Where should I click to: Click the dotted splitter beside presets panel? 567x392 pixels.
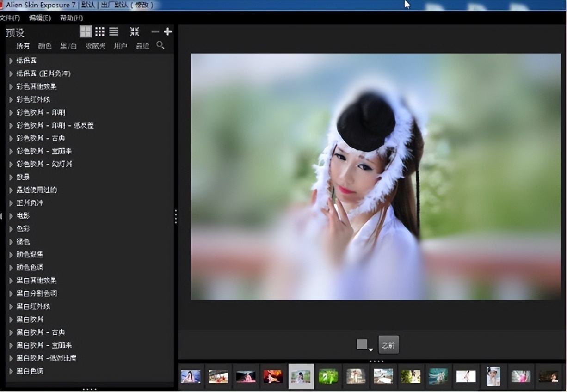point(176,216)
